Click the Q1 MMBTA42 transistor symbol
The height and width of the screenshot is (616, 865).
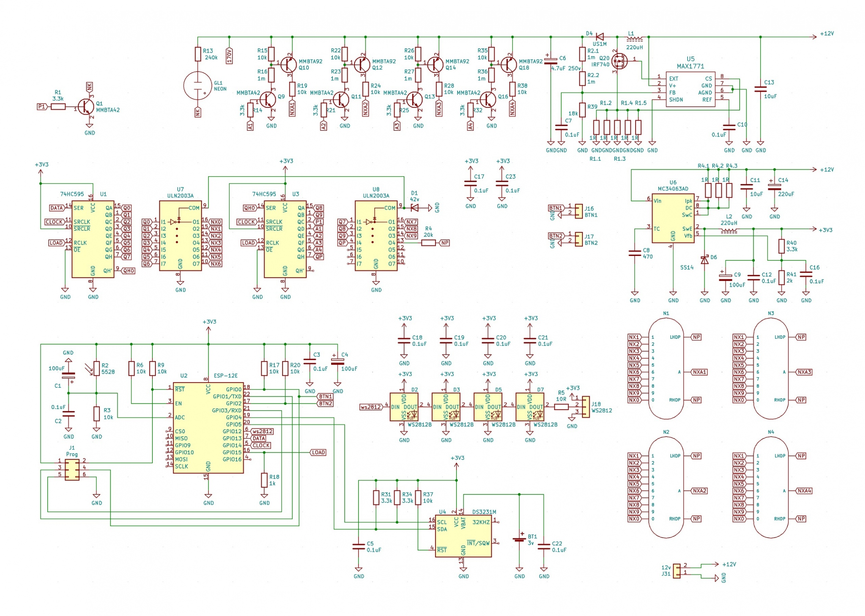[x=86, y=107]
